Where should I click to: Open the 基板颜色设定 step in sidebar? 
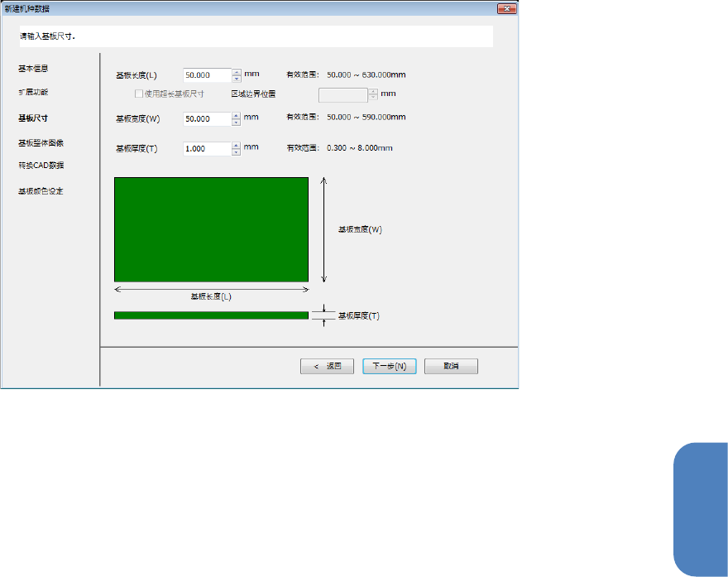(41, 191)
